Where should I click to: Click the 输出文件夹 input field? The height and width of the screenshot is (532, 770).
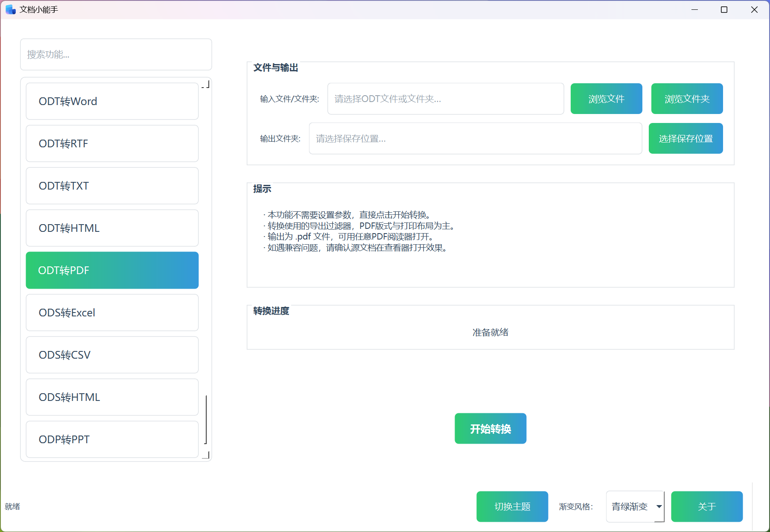pyautogui.click(x=475, y=138)
